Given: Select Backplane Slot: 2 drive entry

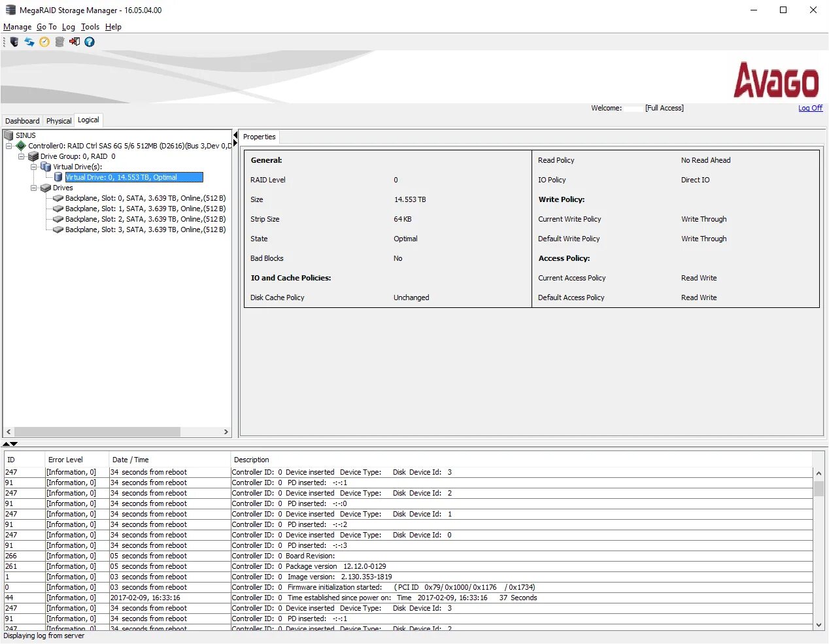Looking at the screenshot, I should pos(145,219).
